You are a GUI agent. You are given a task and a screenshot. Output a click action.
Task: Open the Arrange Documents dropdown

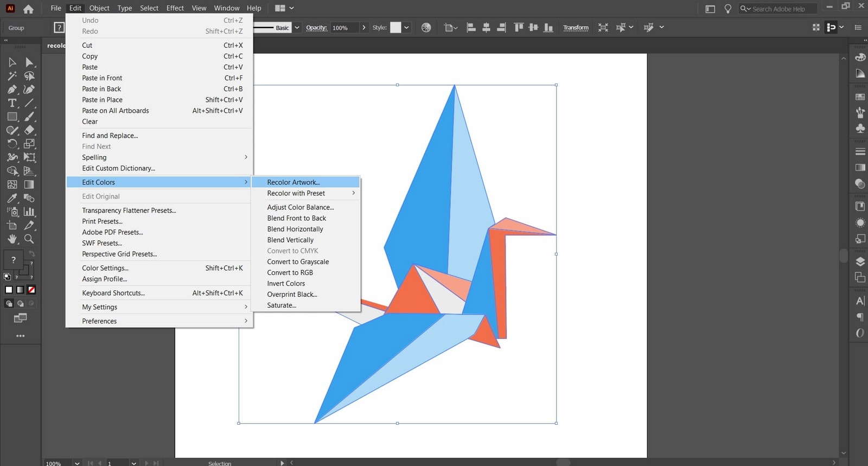285,8
